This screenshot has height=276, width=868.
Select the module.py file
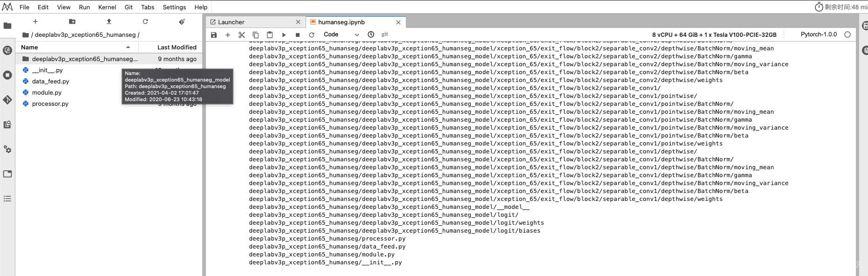click(x=47, y=92)
